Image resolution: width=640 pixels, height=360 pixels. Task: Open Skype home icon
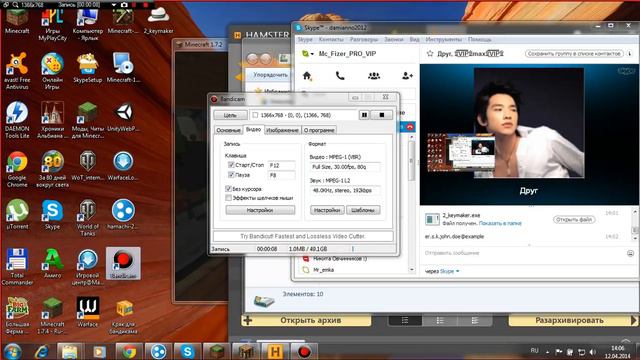[x=307, y=76]
